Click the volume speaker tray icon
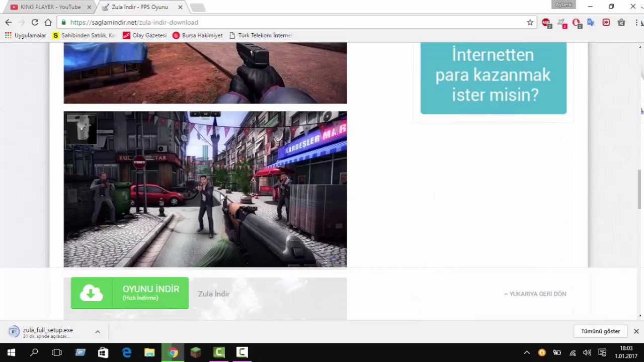The image size is (644, 362). 587,352
